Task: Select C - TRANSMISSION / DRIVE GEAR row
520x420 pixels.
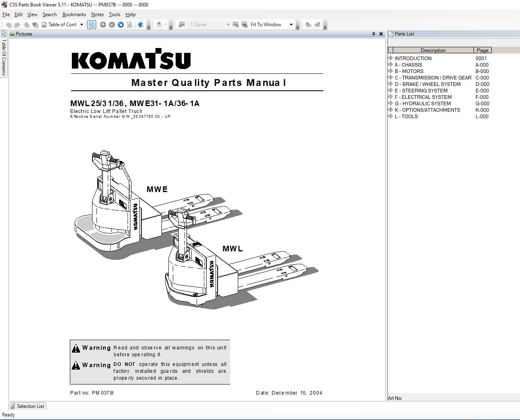Action: (440, 77)
